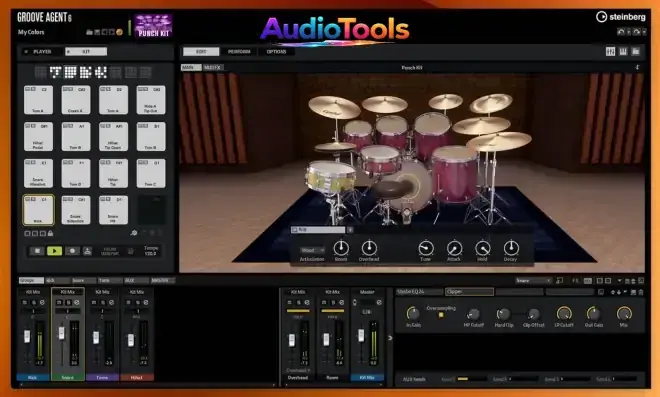Click the LP Cutoff knob
Viewport: 660px width, 397px height.
pyautogui.click(x=564, y=314)
